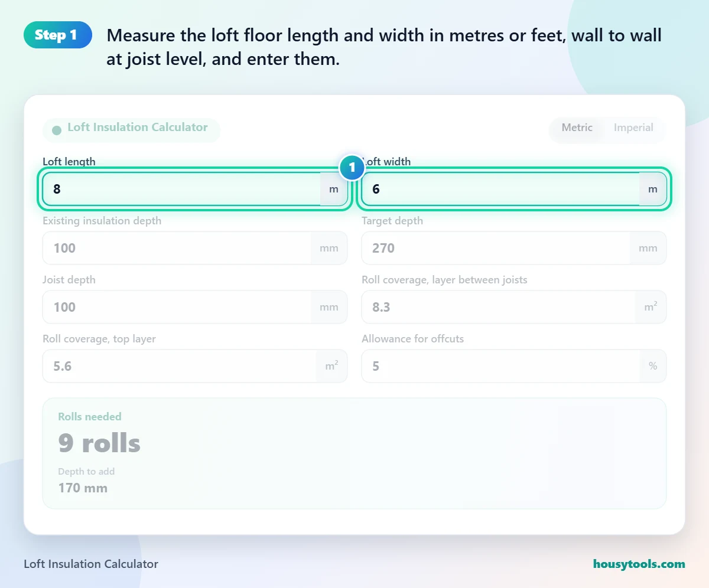
Task: Click the '%' unit on offcuts allowance
Action: tap(653, 366)
